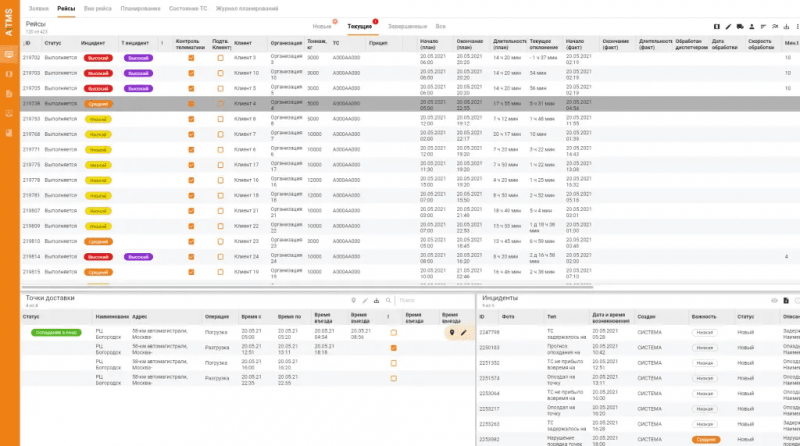Viewport: 800px width, 446px height.
Task: Toggle the checked box in second delivery point row
Action: [393, 348]
